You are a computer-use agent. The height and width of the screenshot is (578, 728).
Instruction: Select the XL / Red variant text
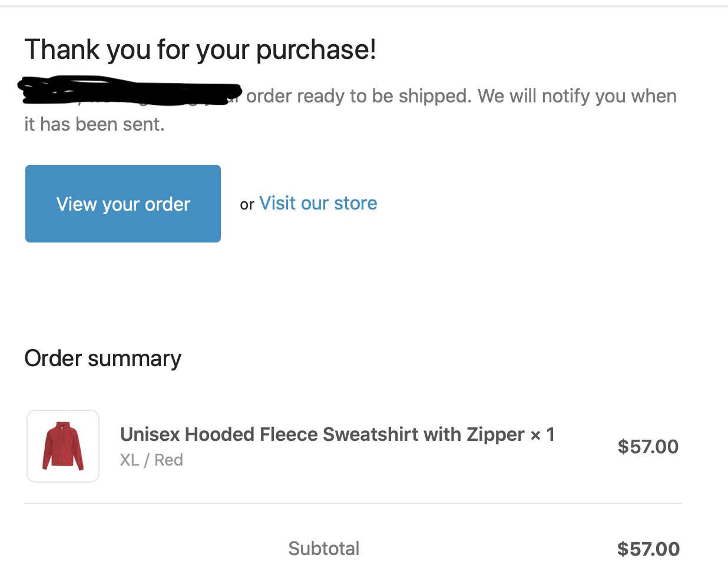[151, 460]
